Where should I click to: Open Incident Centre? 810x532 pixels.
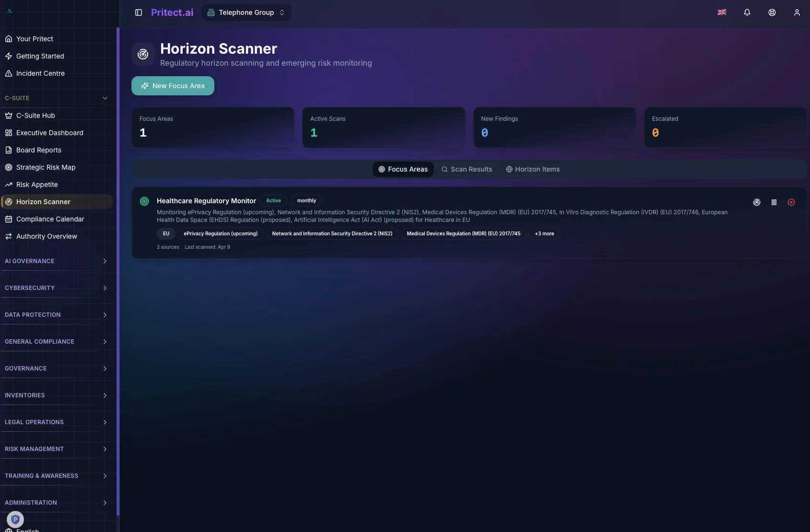coord(57,73)
